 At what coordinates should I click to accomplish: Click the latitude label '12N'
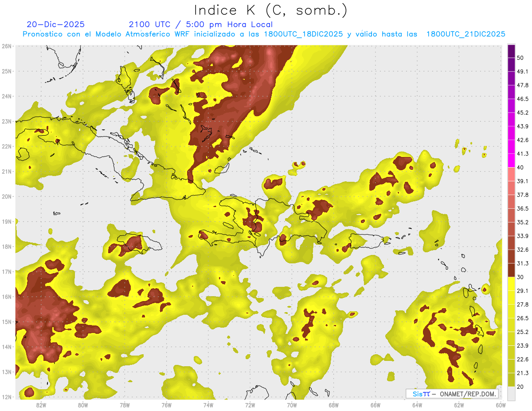[7, 397]
